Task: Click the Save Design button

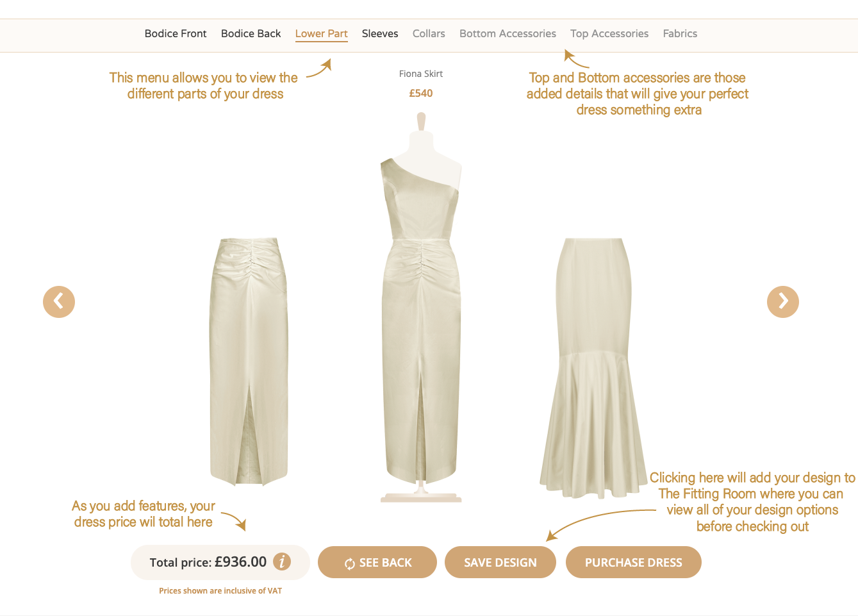Action: 500,562
